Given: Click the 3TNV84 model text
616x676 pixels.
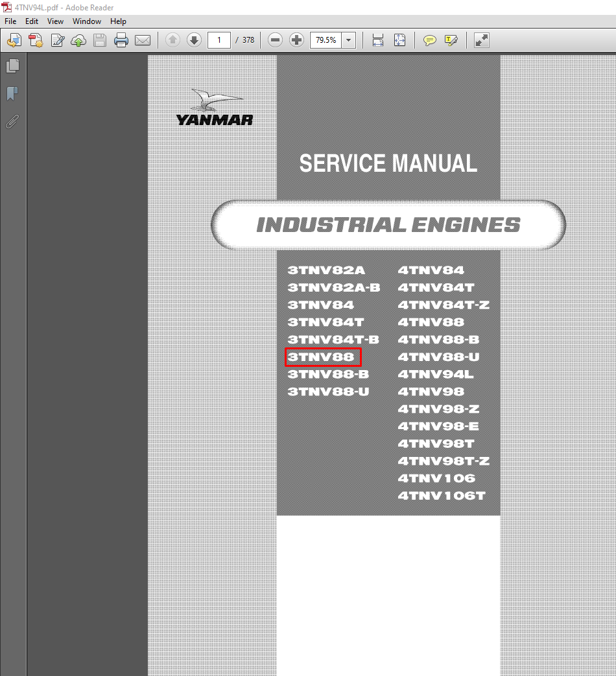Looking at the screenshot, I should coord(320,305).
